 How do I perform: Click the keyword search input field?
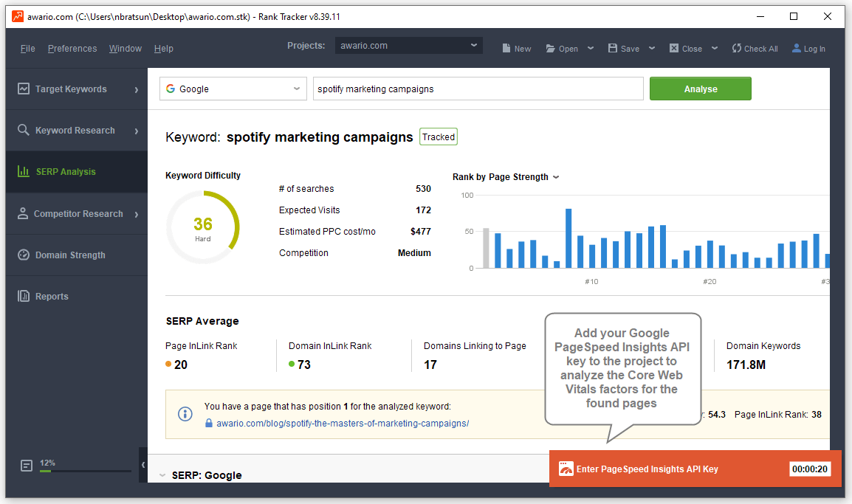[478, 89]
